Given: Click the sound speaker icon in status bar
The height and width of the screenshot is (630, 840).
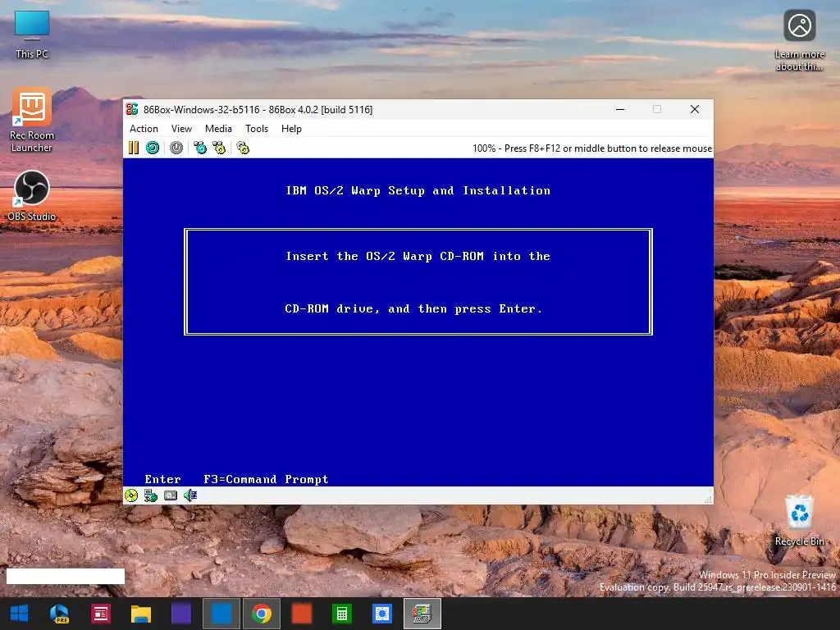Looking at the screenshot, I should pos(190,495).
